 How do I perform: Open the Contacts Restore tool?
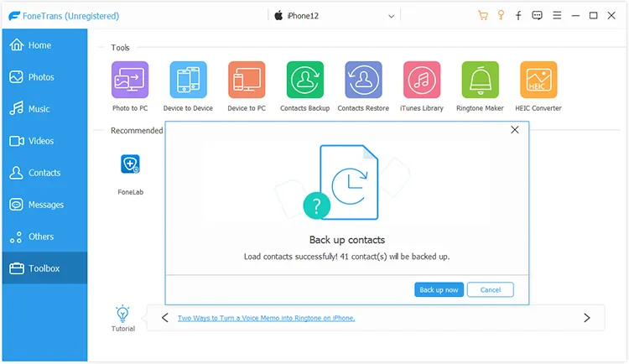click(363, 80)
